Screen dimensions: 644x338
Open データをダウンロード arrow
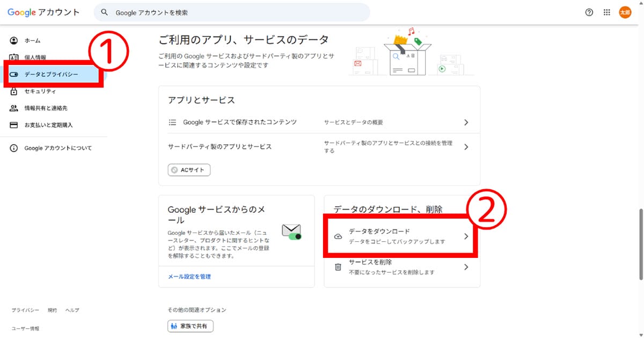pyautogui.click(x=466, y=236)
